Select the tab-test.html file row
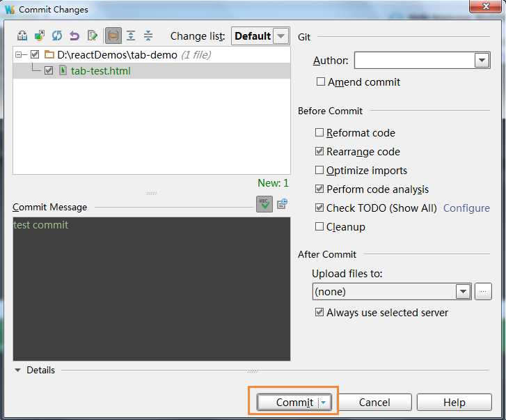506x420 pixels. point(152,70)
